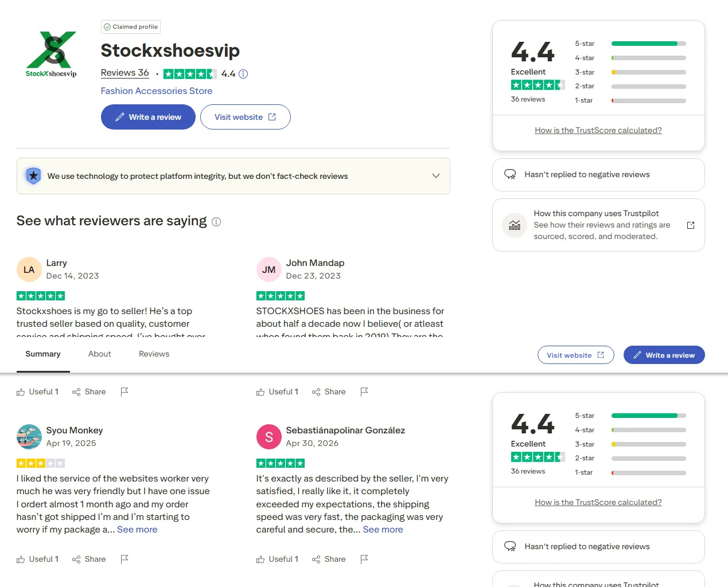Screen dimensions: 728x587
Task: Filter by 4-star in the lower rating card
Action: (630, 430)
